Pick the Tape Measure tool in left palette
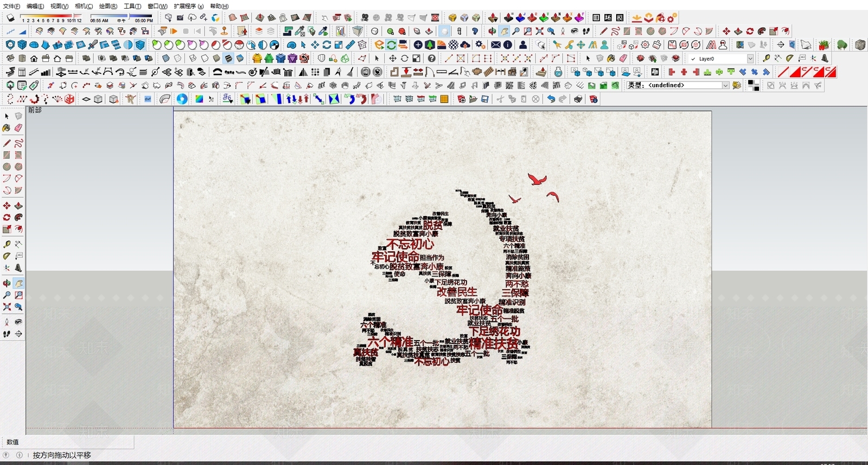The image size is (868, 465). coord(7,244)
